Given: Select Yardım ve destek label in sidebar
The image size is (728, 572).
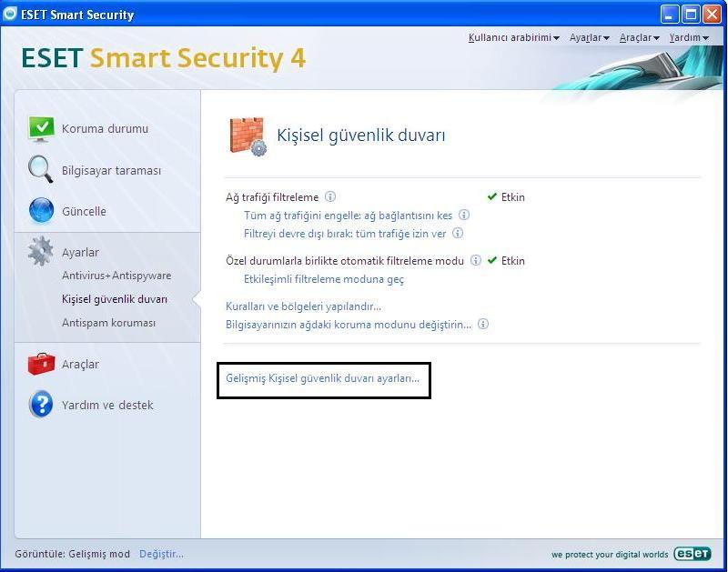Looking at the screenshot, I should (x=107, y=405).
